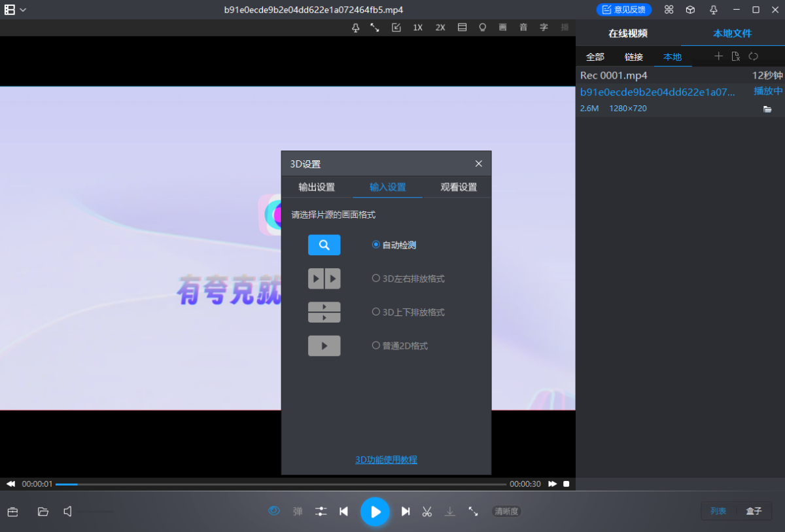Click the video progress seek bar
The width and height of the screenshot is (785, 532).
[x=281, y=484]
